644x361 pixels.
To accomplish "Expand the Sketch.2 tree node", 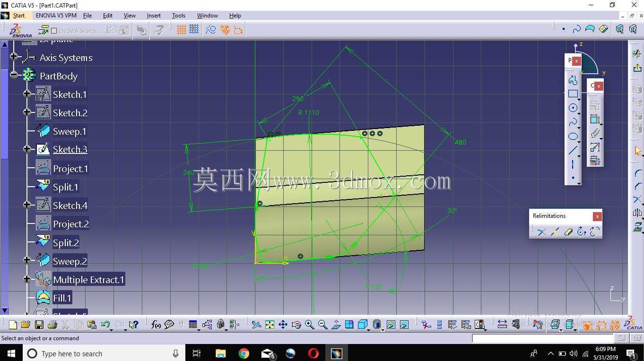I will click(x=27, y=112).
